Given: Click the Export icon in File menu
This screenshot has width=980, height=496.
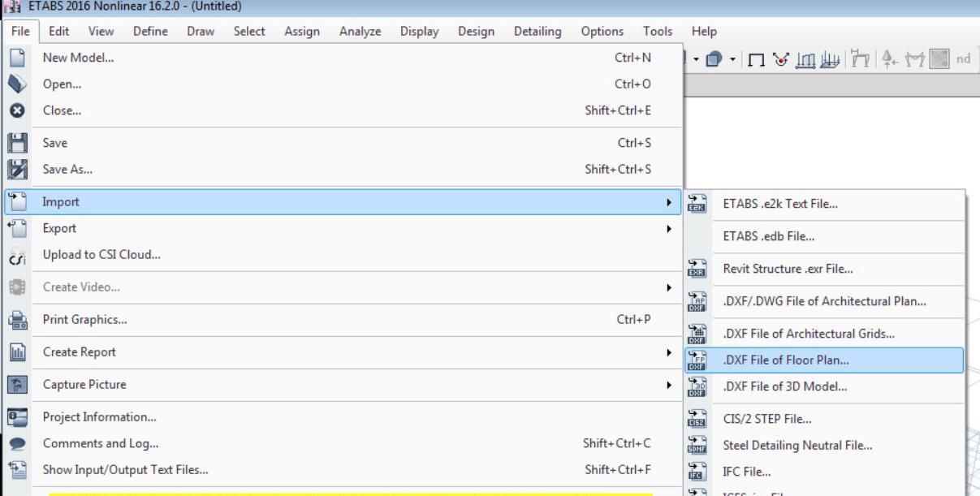Looking at the screenshot, I should pyautogui.click(x=17, y=229).
